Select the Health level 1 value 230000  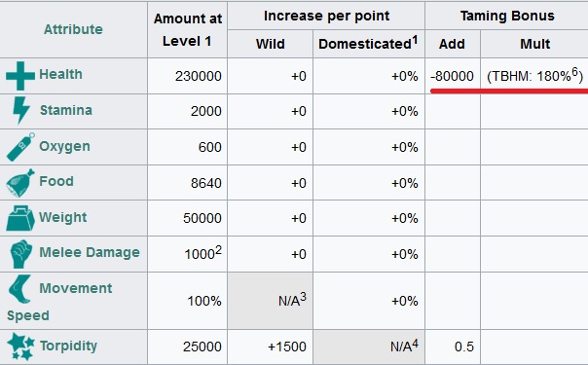coord(199,76)
